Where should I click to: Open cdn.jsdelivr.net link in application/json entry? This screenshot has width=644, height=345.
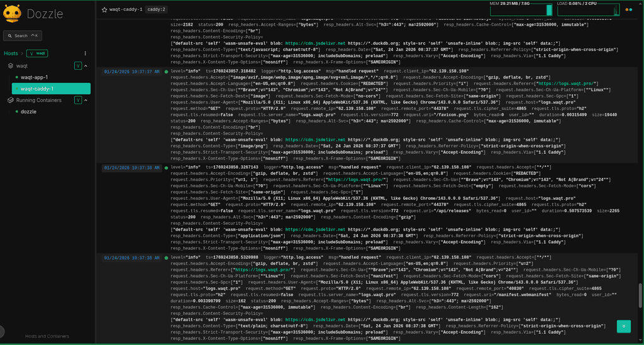pos(315,230)
